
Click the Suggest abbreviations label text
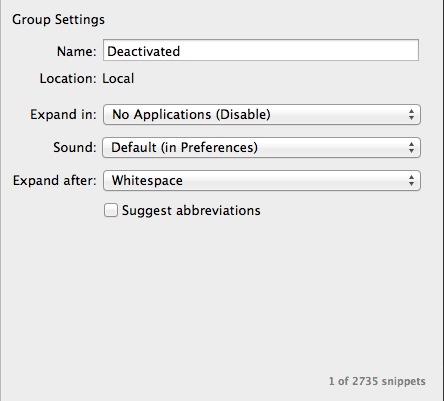click(191, 211)
